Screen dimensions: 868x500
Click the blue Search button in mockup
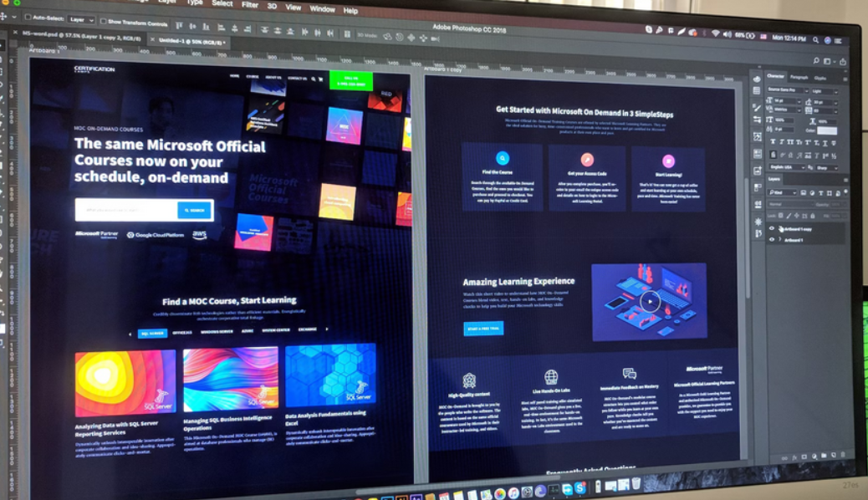pos(194,211)
